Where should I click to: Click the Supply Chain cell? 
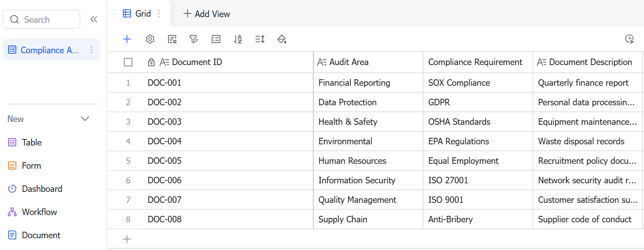point(368,220)
